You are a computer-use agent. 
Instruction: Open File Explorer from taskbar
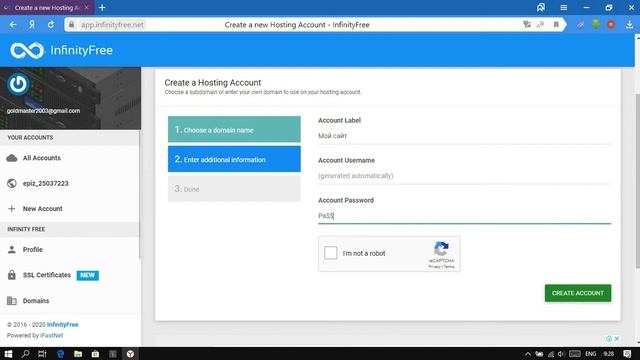[x=78, y=354]
